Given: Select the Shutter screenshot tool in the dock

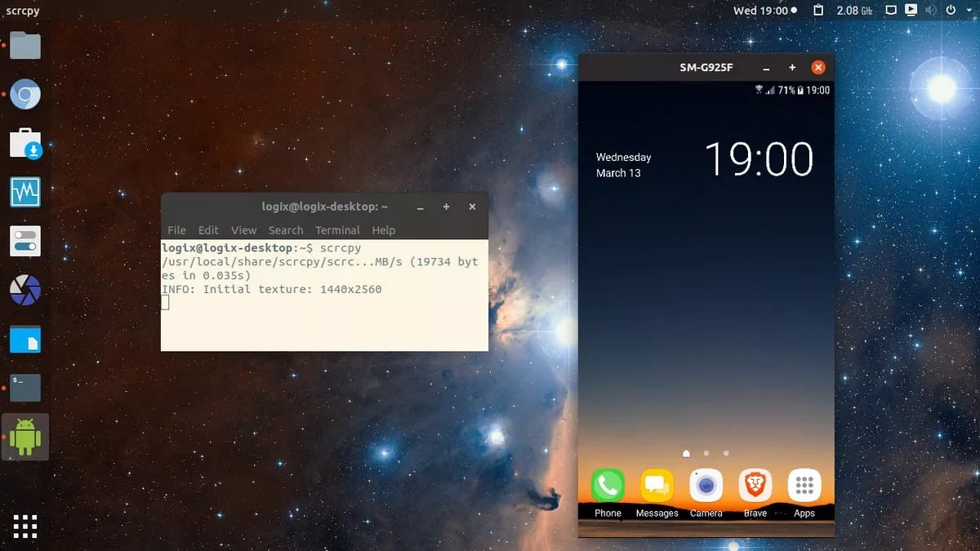Looking at the screenshot, I should pos(24,290).
